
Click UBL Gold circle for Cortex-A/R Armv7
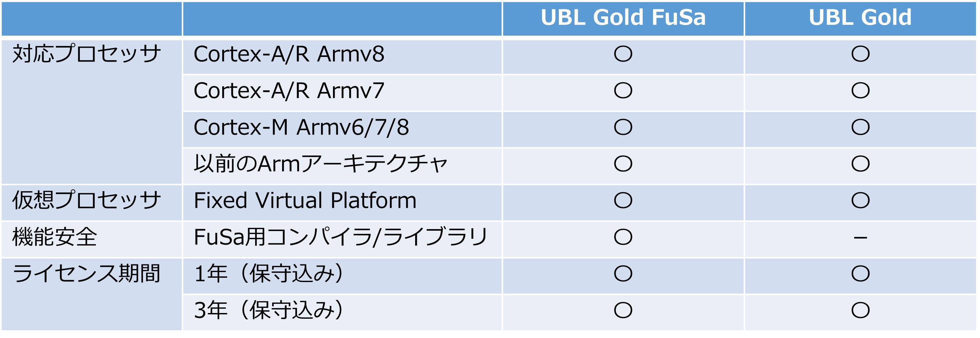(860, 91)
